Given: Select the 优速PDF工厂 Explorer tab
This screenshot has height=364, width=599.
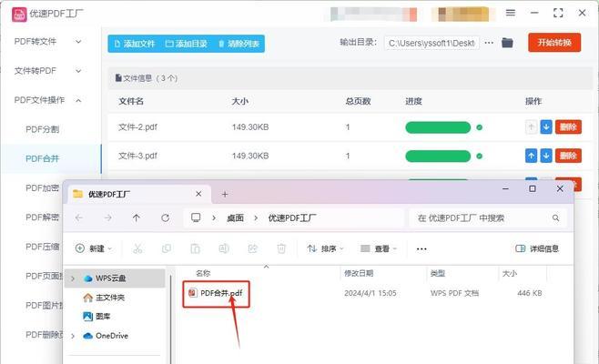Looking at the screenshot, I should [x=139, y=194].
